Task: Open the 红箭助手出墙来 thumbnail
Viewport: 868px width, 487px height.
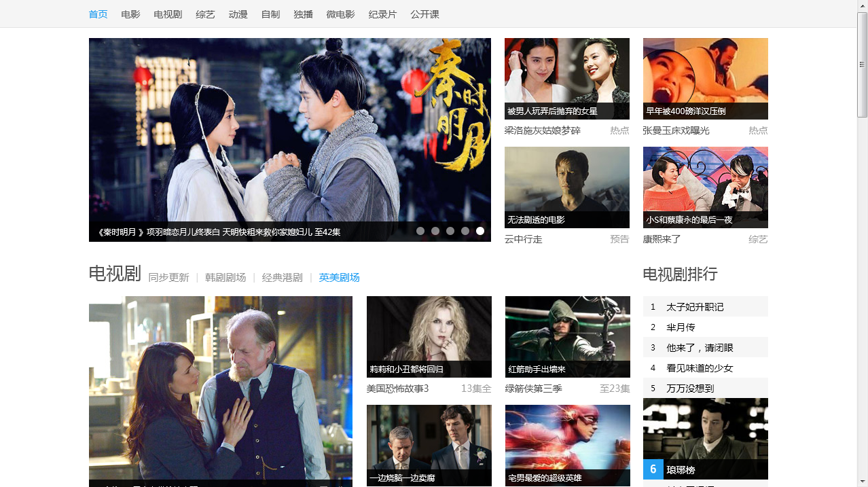Action: coord(568,337)
